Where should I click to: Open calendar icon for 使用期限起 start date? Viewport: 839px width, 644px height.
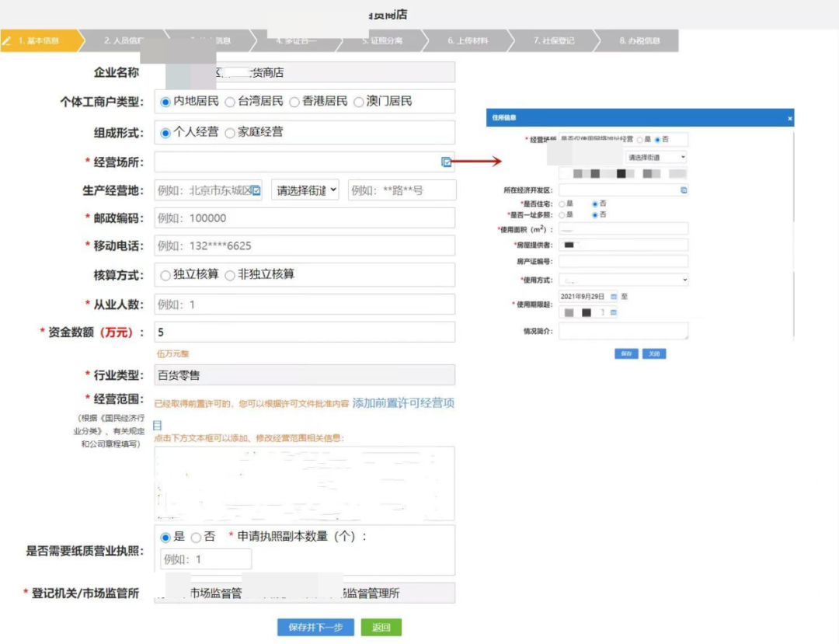point(614,296)
